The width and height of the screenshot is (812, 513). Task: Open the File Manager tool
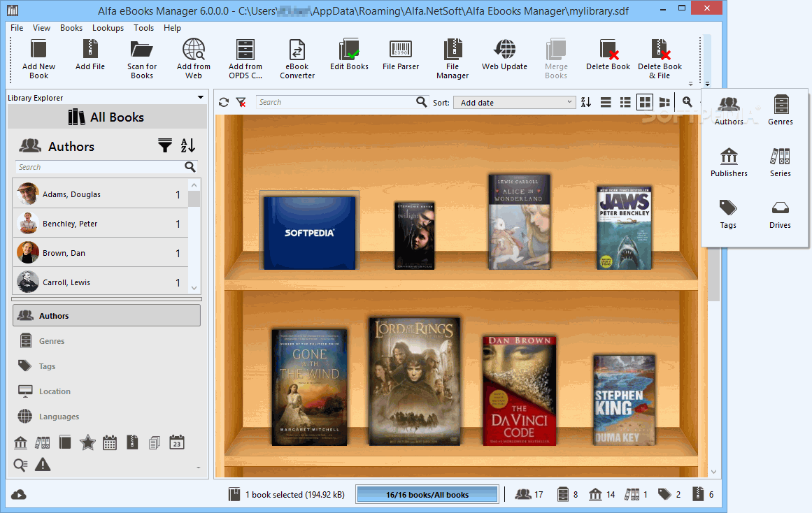(453, 59)
